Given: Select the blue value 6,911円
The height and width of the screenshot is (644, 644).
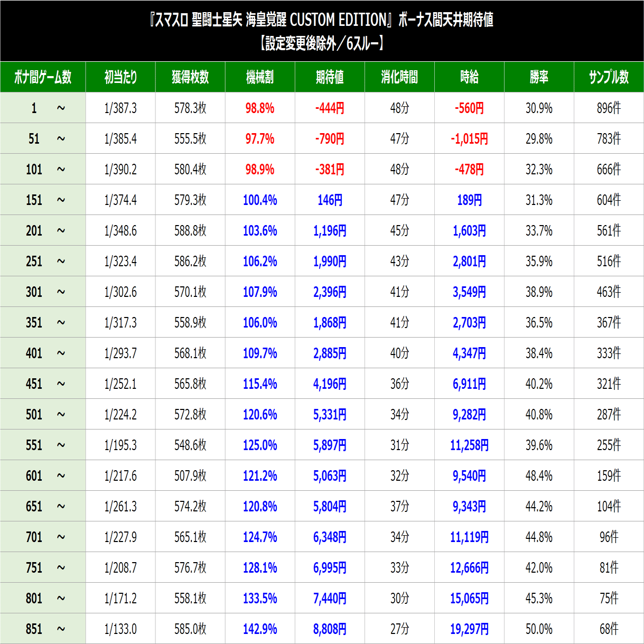Looking at the screenshot, I should click(x=469, y=384).
